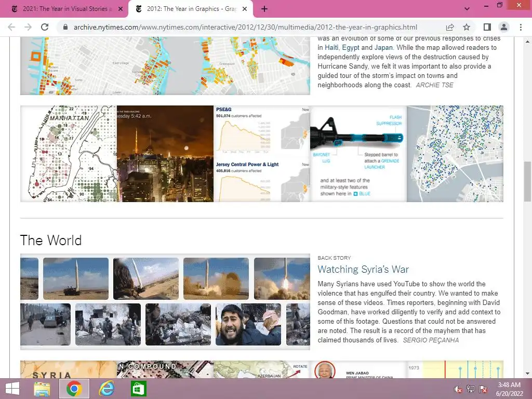Open the rifle flash suppressor graphic
The image size is (532, 399).
(358, 154)
